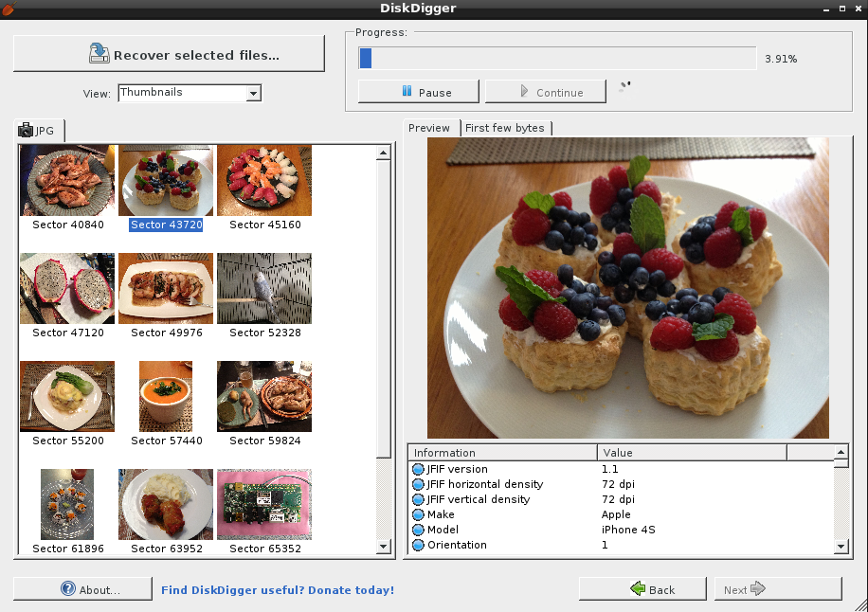Open the First few bytes tab

point(505,128)
